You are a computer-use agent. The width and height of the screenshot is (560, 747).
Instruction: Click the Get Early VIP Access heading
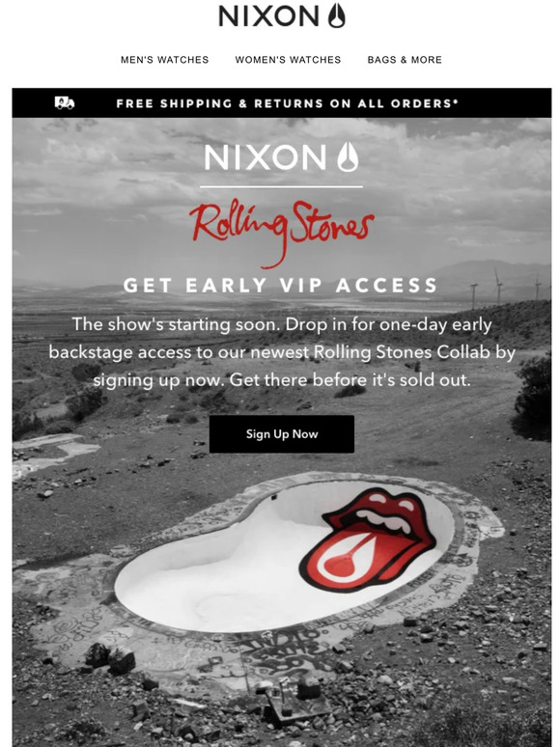click(280, 286)
